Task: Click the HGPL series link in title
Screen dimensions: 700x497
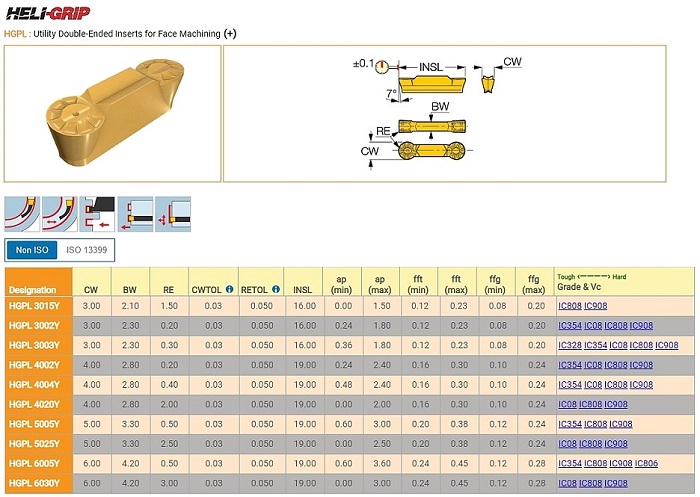Action: coord(15,33)
